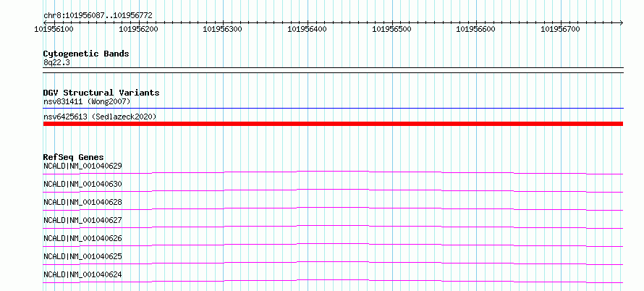
Task: Click the black 8q22.3 cytoband bar
Action: pyautogui.click(x=333, y=70)
